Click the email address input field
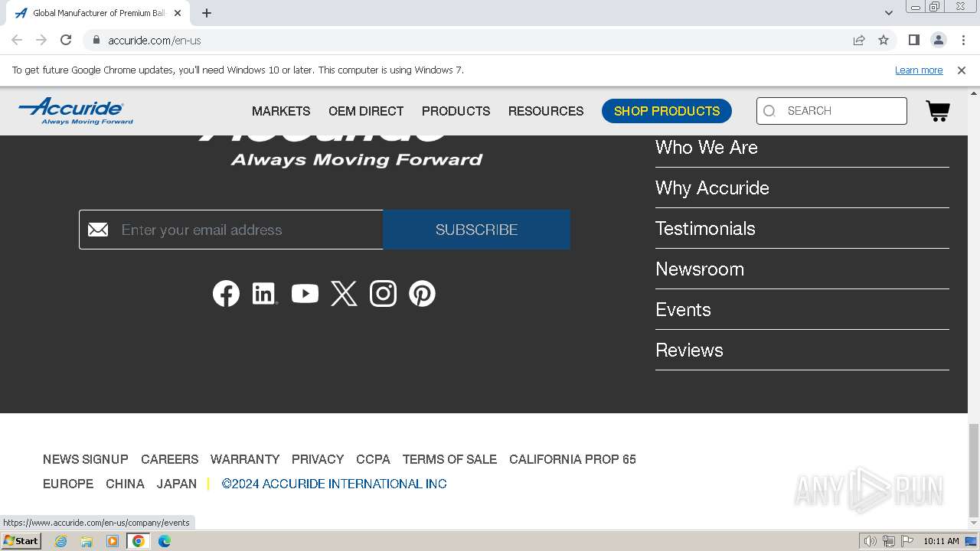Image resolution: width=980 pixels, height=551 pixels. [x=231, y=230]
